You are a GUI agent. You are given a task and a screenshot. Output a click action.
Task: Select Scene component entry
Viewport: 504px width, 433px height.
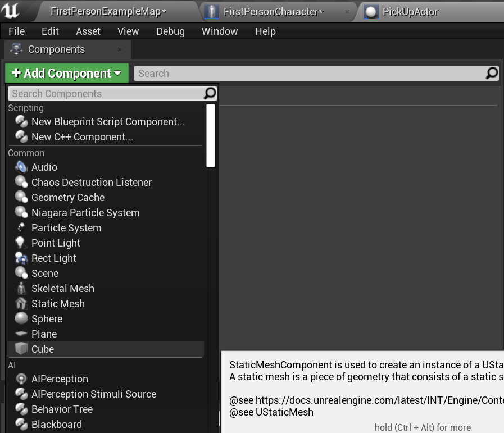[x=105, y=273]
